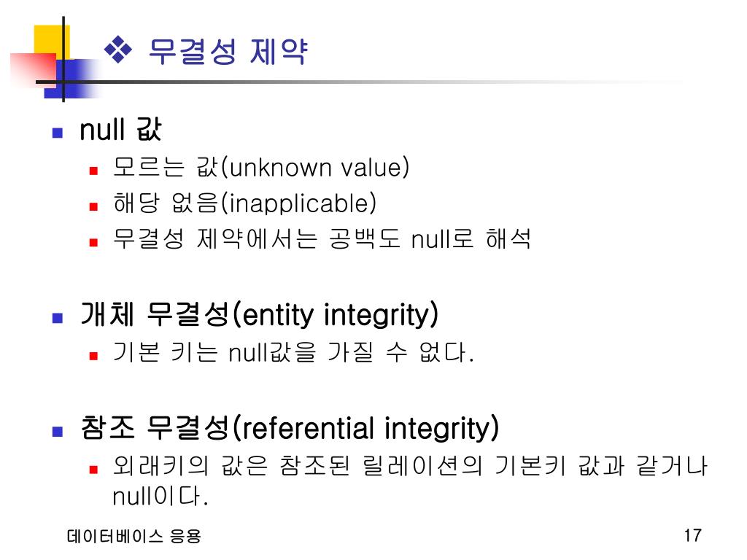Click the red bullet before 해당 없음

93,206
